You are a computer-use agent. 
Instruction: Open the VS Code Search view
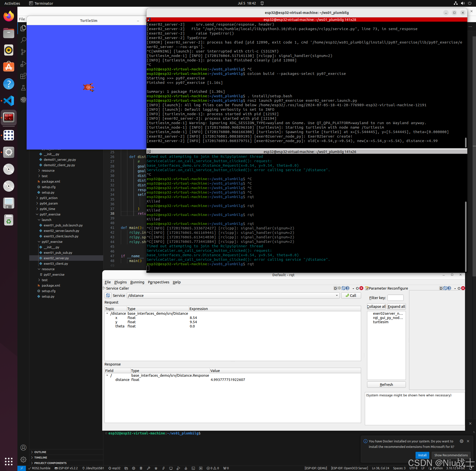point(23,40)
